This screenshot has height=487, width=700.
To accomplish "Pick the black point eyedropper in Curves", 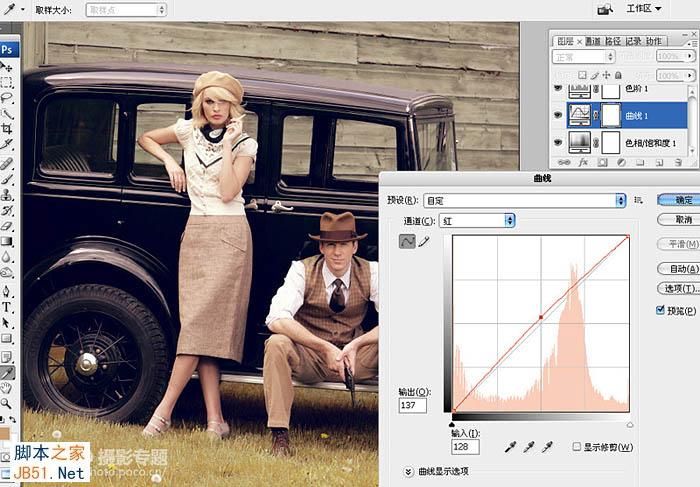I will pyautogui.click(x=510, y=446).
